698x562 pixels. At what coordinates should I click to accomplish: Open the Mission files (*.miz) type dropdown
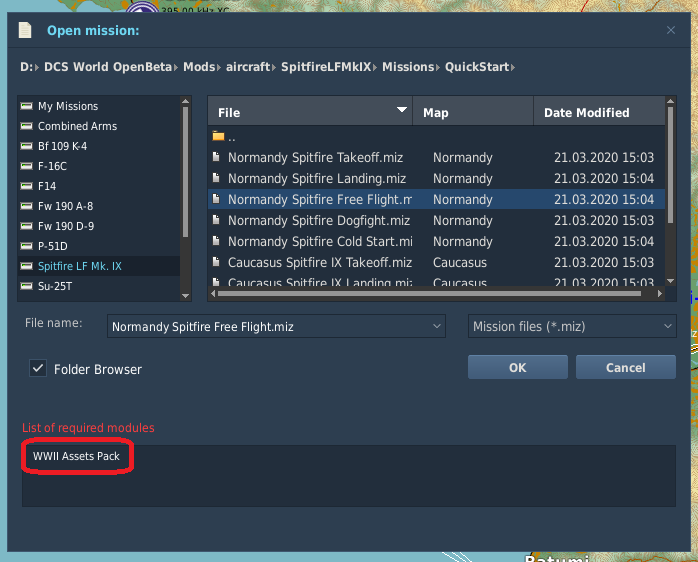tap(668, 326)
